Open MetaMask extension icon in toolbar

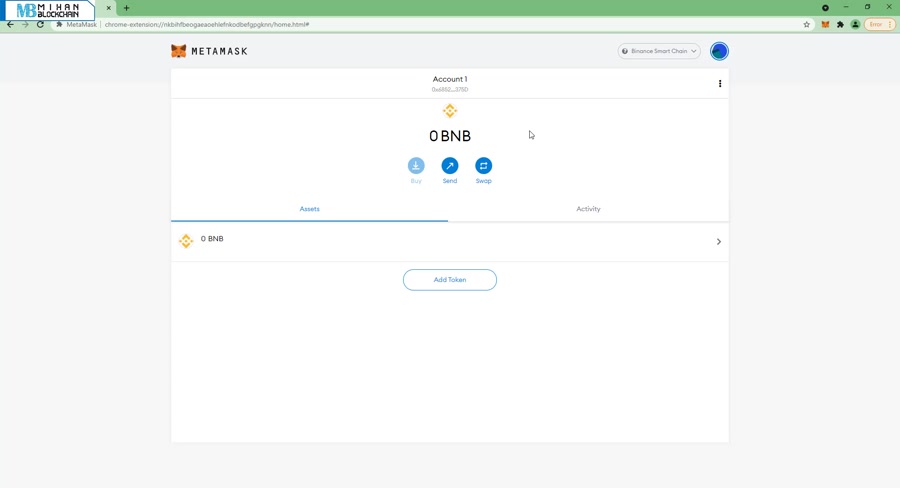pyautogui.click(x=825, y=25)
